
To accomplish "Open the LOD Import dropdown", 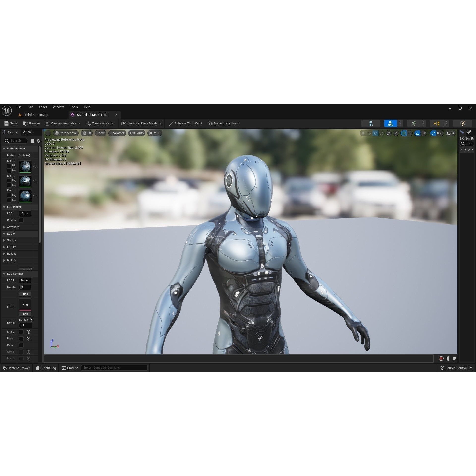I will tap(25, 281).
